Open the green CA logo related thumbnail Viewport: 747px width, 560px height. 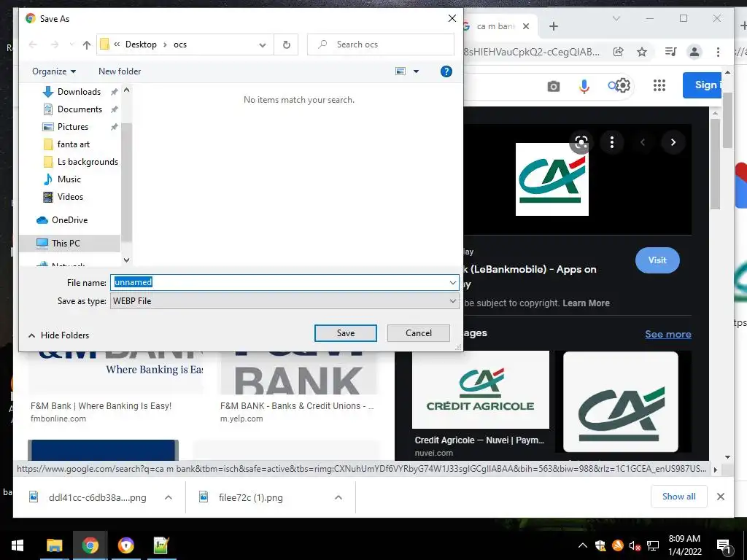coord(620,402)
